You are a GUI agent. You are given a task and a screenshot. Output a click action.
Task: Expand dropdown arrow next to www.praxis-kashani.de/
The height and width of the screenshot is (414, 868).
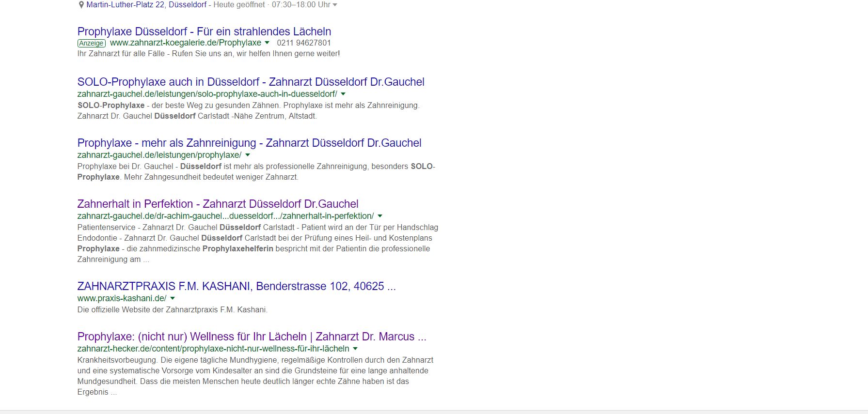pos(173,298)
